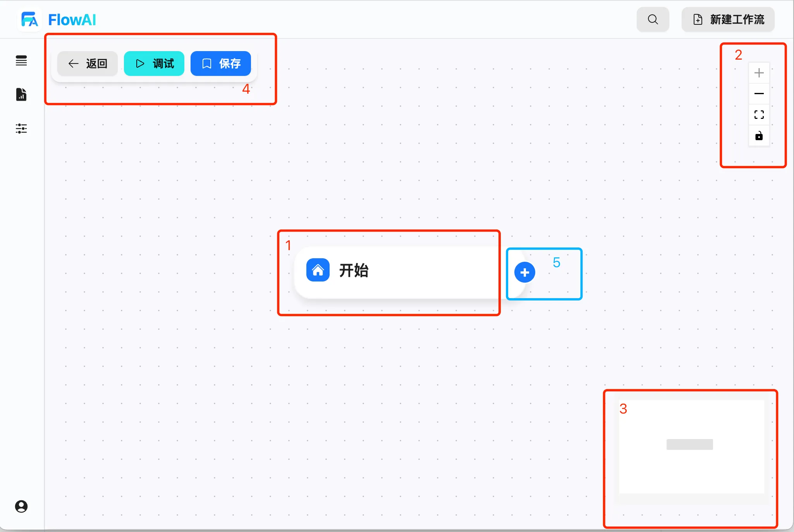794x532 pixels.
Task: Click the 新建工作流 button
Action: 728,19
